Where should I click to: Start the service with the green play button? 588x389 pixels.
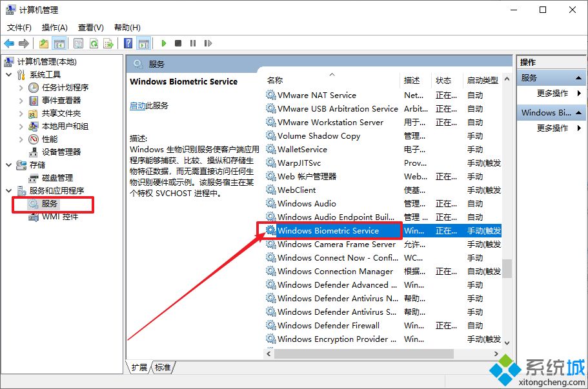(163, 43)
